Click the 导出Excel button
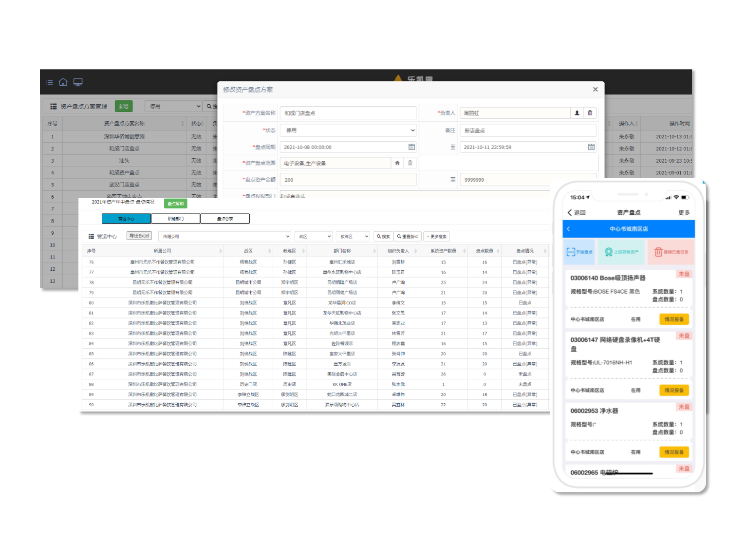This screenshot has width=746, height=560. 139,236
